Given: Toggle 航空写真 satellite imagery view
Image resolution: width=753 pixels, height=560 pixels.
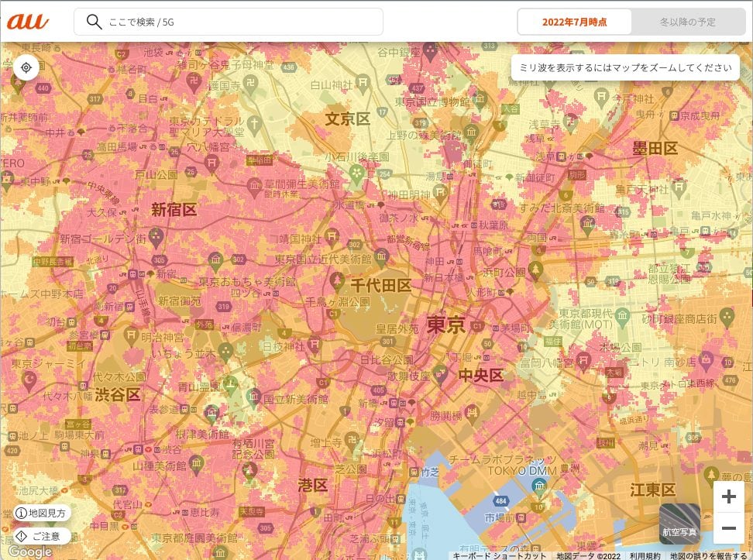Looking at the screenshot, I should pos(679,524).
